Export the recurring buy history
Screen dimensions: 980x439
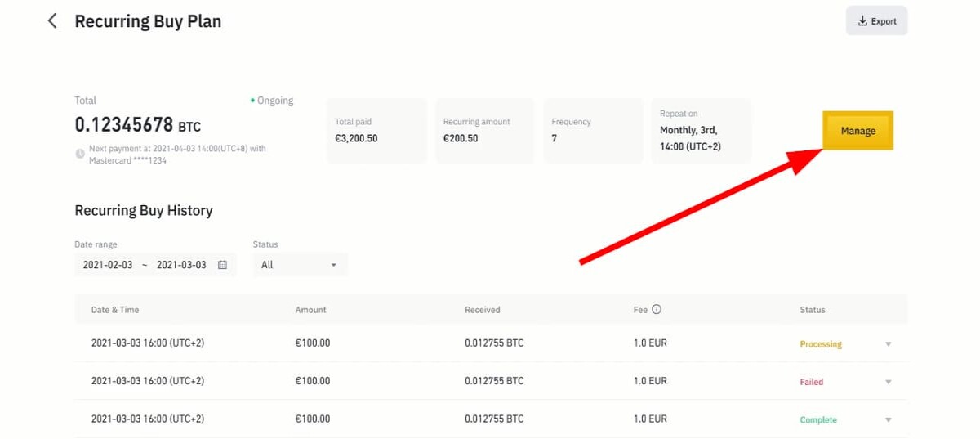point(876,21)
